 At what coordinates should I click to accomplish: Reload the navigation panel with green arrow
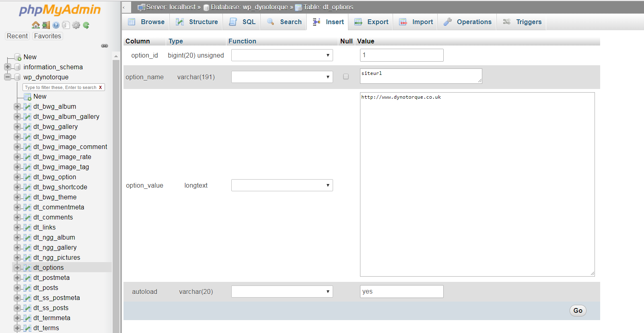[x=86, y=25]
